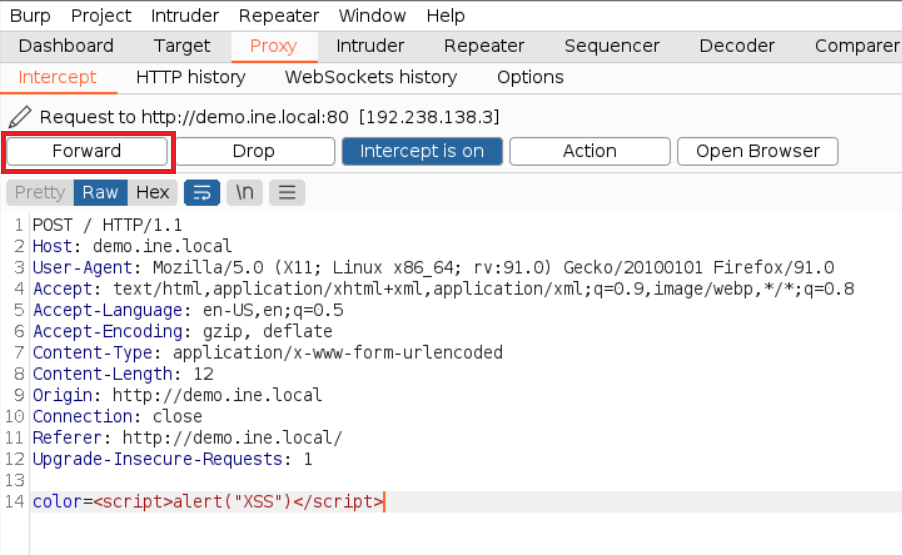Launch Open Browser

758,151
